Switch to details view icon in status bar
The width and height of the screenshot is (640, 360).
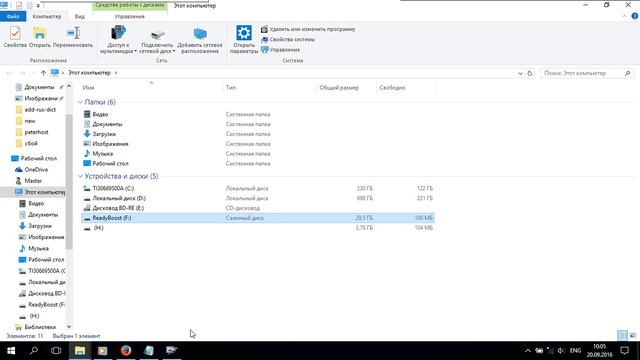coord(622,336)
